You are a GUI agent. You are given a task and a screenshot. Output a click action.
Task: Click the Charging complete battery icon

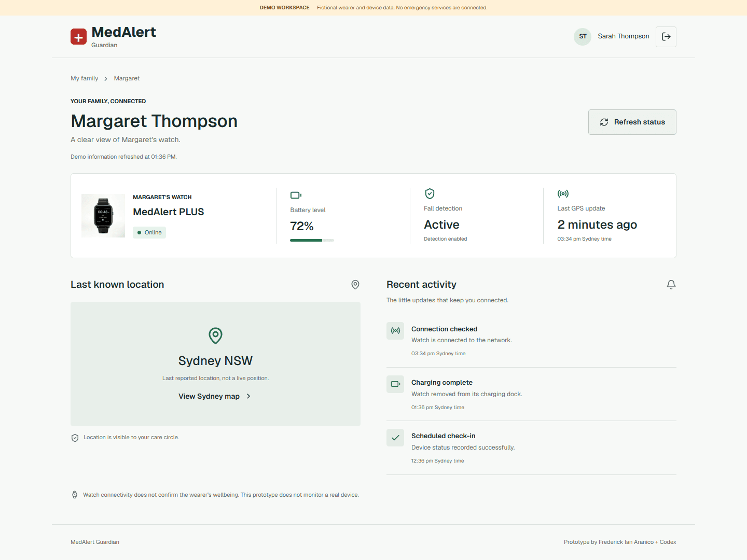click(395, 384)
